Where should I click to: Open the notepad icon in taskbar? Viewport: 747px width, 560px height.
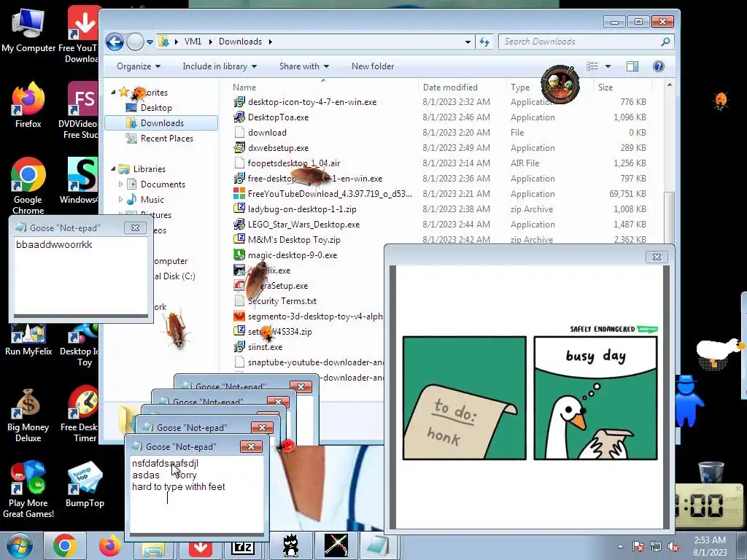tap(379, 545)
